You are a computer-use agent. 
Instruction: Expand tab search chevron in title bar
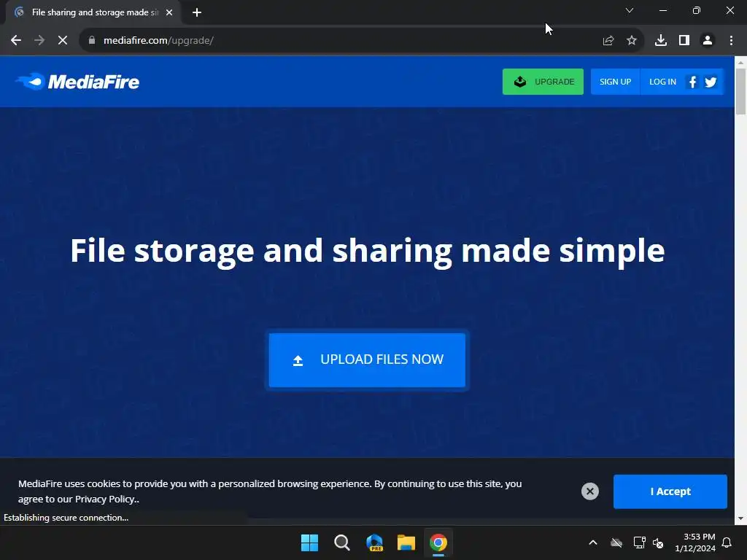click(630, 10)
